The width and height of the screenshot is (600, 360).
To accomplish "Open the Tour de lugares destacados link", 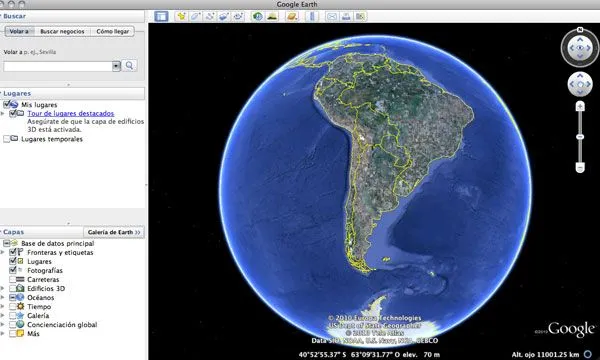I will (71, 113).
